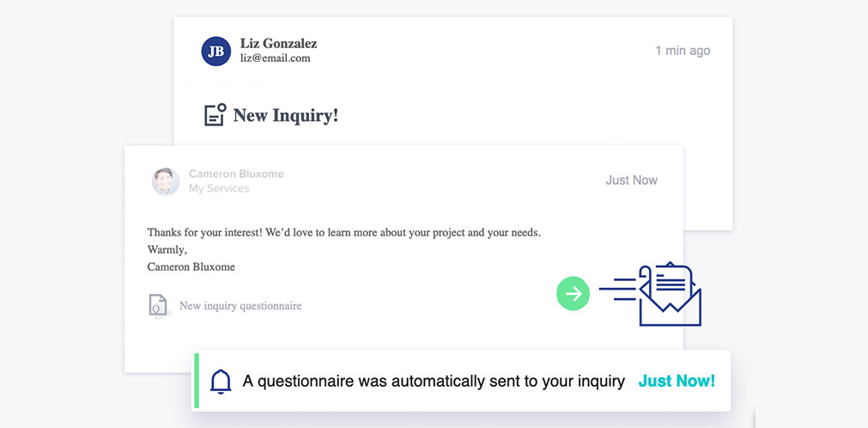Select the Liz Gonzalez sender name
Screen dimensions: 868x428
tap(278, 44)
